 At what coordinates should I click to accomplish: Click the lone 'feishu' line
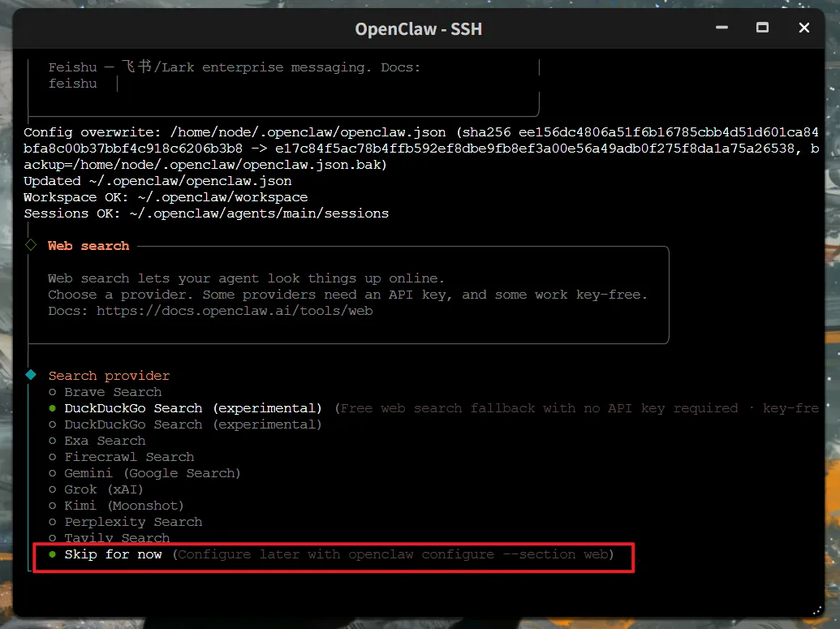click(x=72, y=84)
